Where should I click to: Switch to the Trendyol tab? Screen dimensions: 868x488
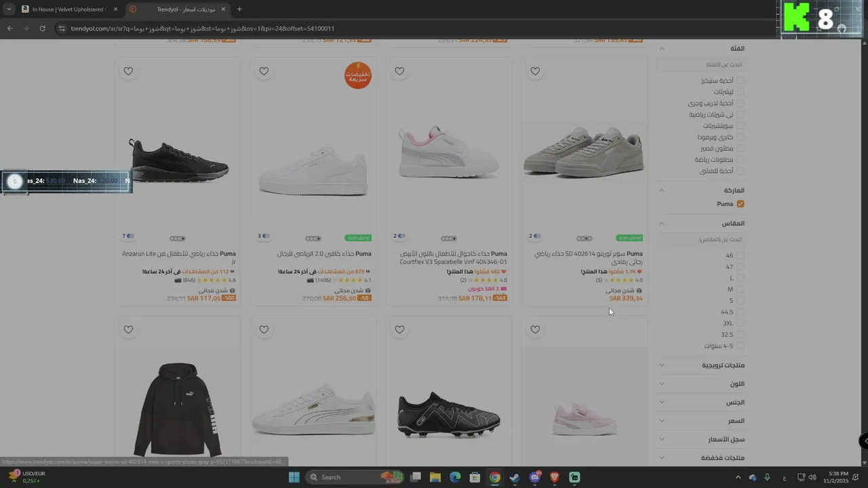[x=178, y=9]
